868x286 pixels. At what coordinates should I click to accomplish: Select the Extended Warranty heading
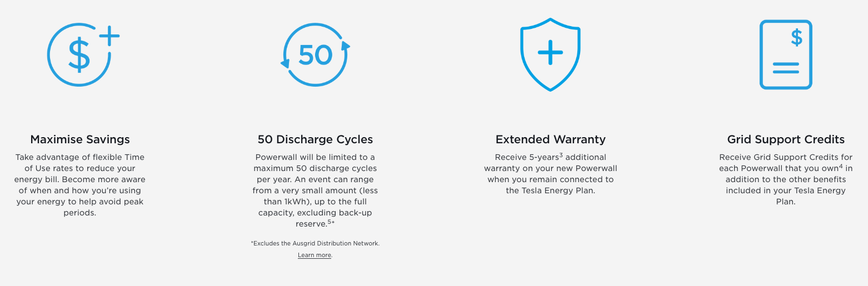[551, 139]
